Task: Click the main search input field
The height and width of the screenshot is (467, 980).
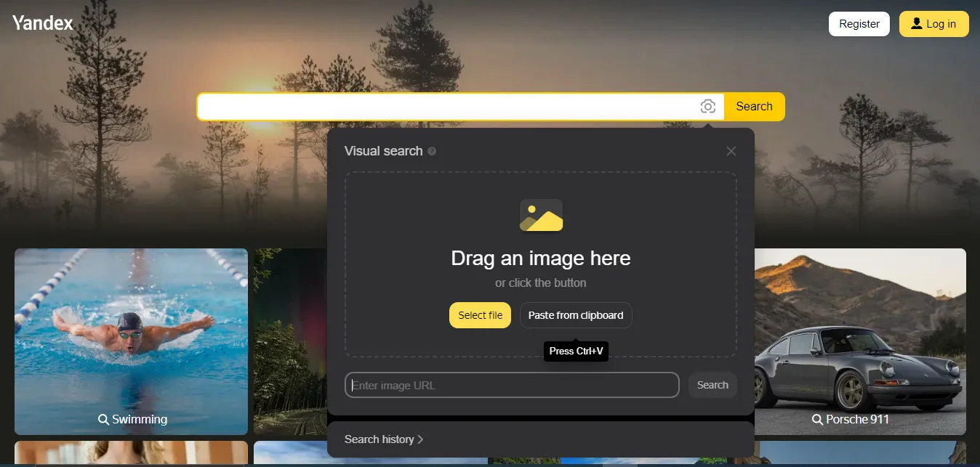Action: pyautogui.click(x=436, y=106)
